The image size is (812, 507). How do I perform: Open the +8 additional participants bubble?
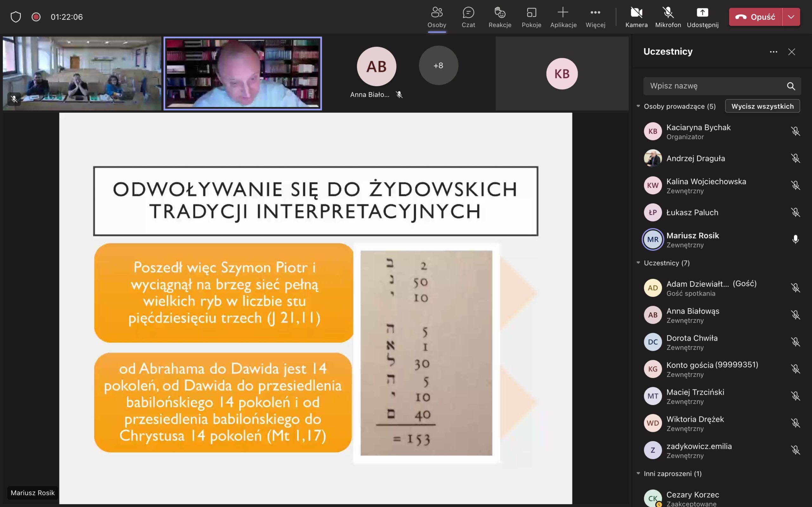point(438,65)
